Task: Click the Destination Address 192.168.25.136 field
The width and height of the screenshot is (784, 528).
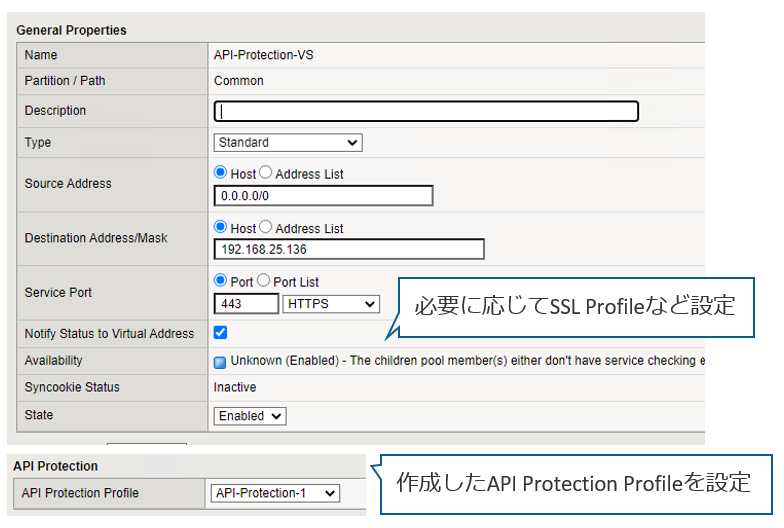Action: (349, 249)
